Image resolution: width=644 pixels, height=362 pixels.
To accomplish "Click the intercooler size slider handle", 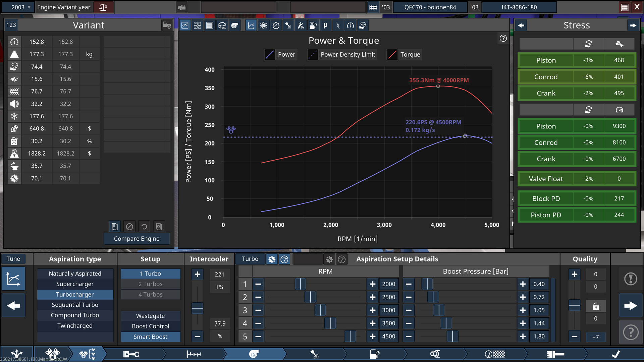I will 197,308.
